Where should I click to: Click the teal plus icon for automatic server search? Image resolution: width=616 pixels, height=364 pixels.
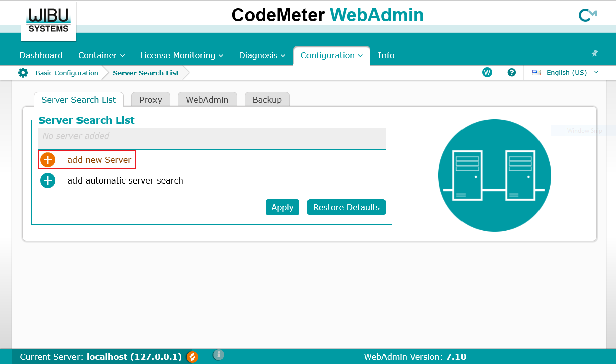pos(48,180)
